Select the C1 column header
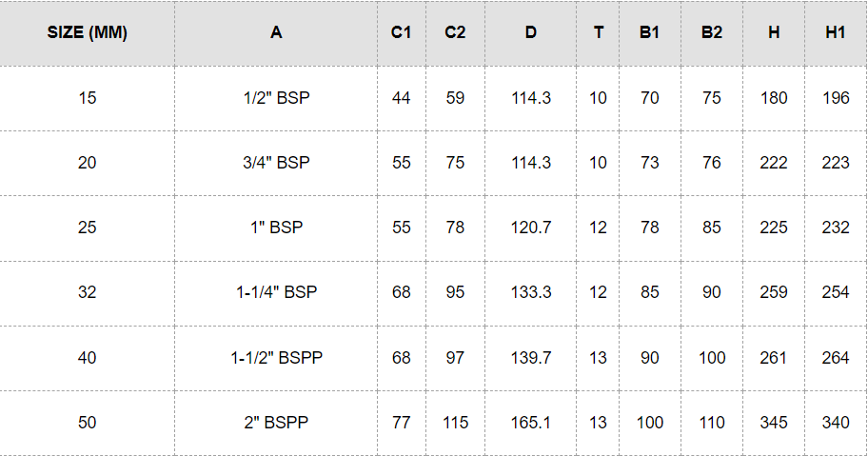Image resolution: width=868 pixels, height=456 pixels. 402,32
